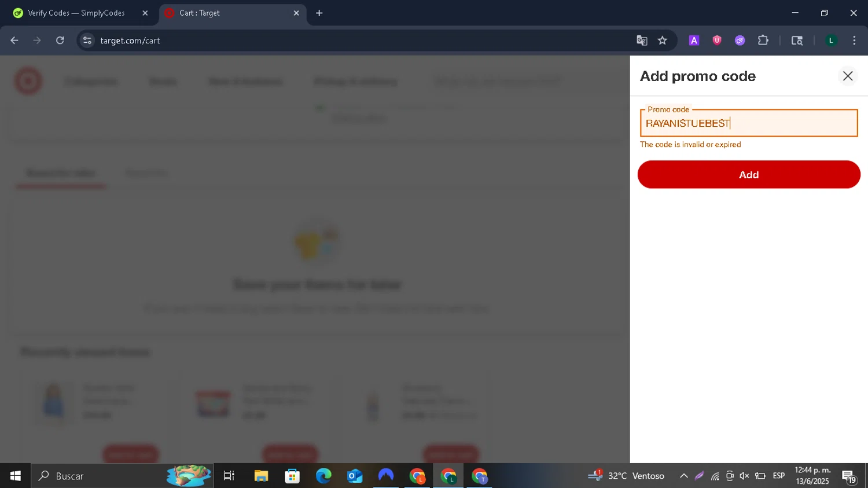
Task: Open the Translate this page icon
Action: click(642, 41)
